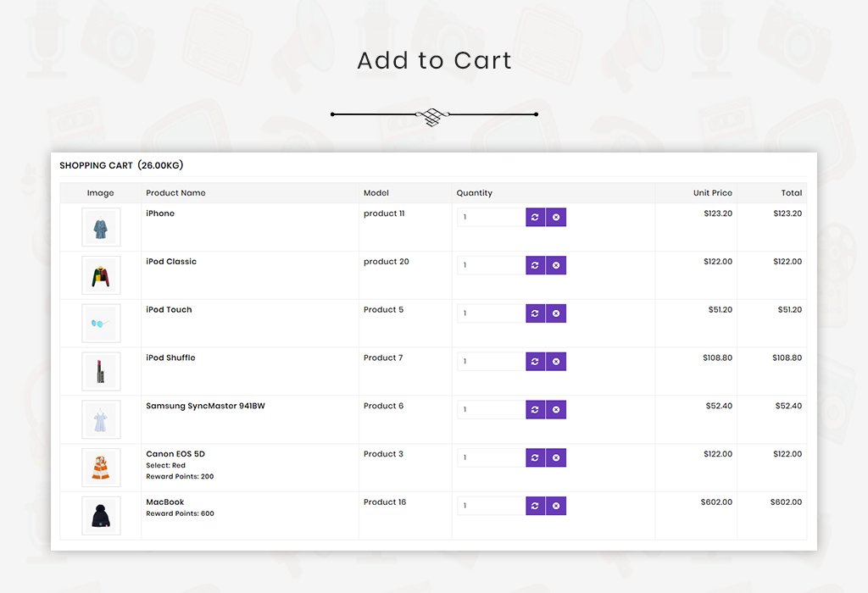Image resolution: width=868 pixels, height=593 pixels.
Task: Visit the iPod Shuffle product page
Action: pyautogui.click(x=170, y=357)
